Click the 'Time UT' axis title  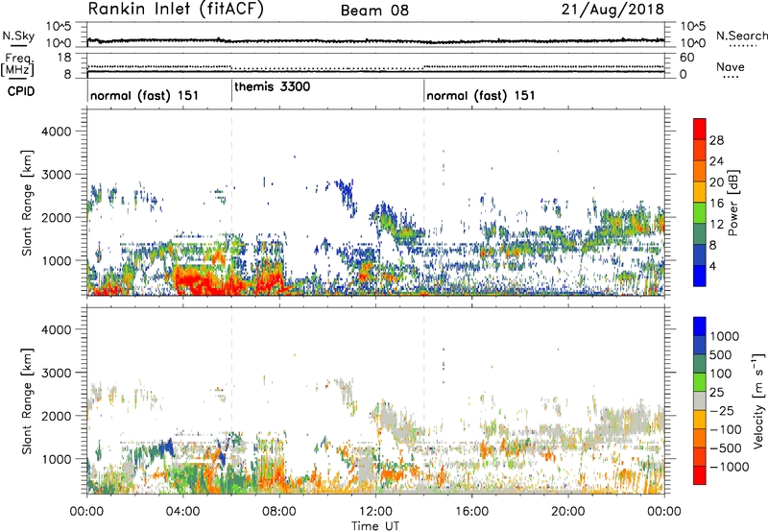[375, 526]
